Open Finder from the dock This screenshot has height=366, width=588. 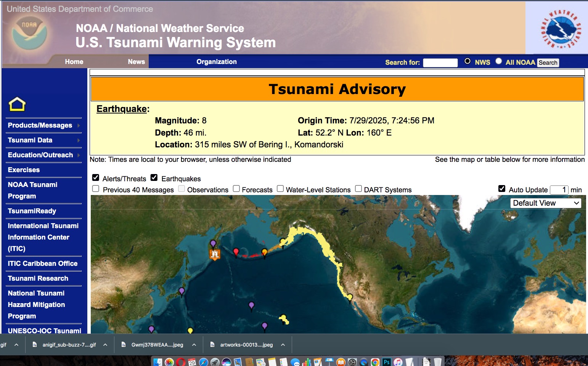157,362
